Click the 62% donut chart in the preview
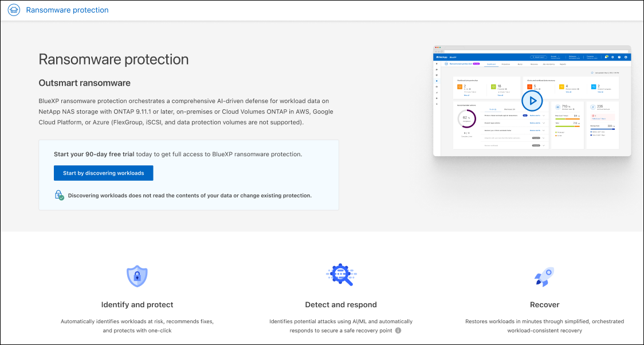 click(x=466, y=119)
